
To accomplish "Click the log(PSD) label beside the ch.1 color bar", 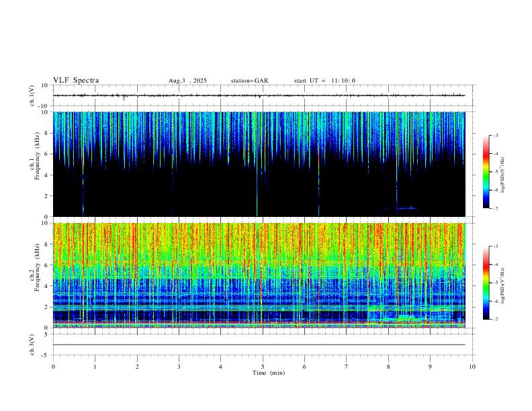I will click(503, 175).
